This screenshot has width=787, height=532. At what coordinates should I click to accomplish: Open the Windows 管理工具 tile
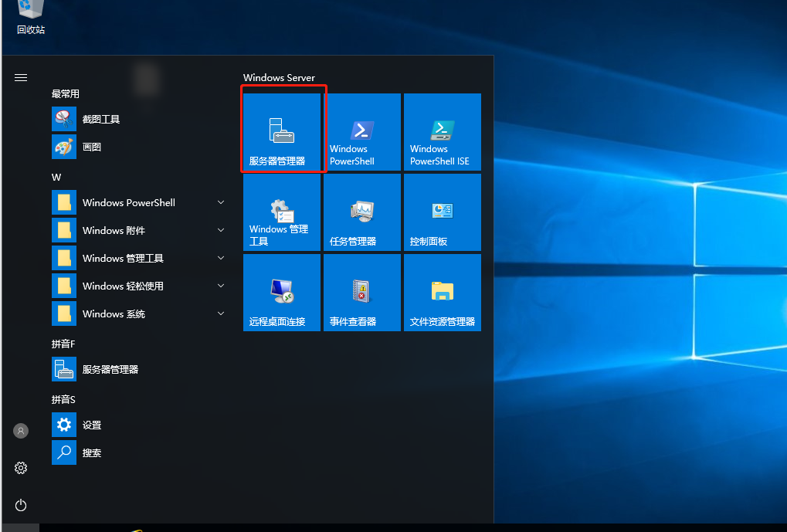point(282,212)
